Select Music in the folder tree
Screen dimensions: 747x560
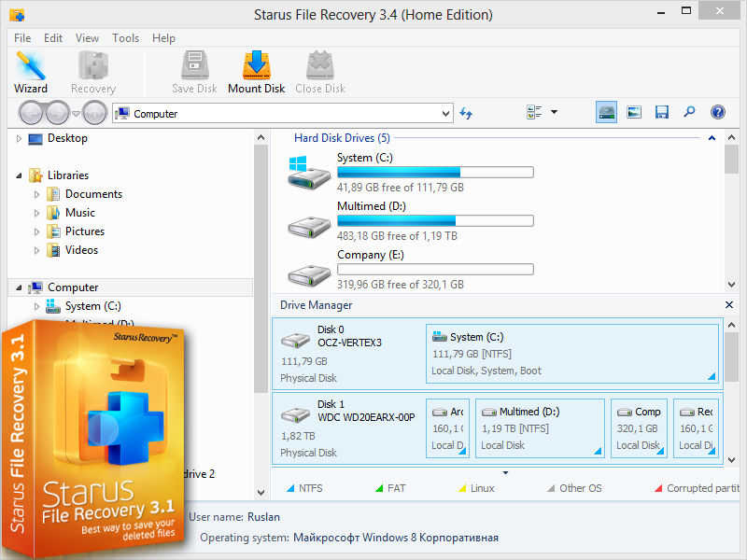pyautogui.click(x=80, y=213)
